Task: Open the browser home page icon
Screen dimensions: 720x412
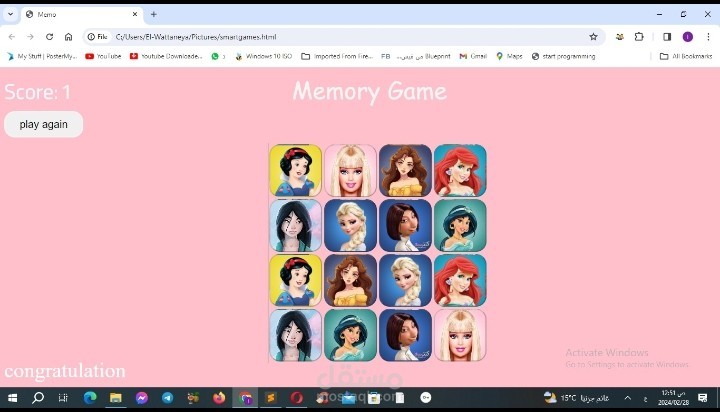Action: [68, 37]
